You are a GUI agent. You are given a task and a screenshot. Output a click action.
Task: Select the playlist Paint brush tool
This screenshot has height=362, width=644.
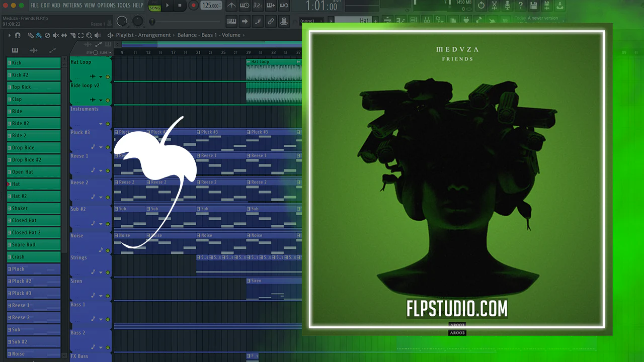coord(39,35)
